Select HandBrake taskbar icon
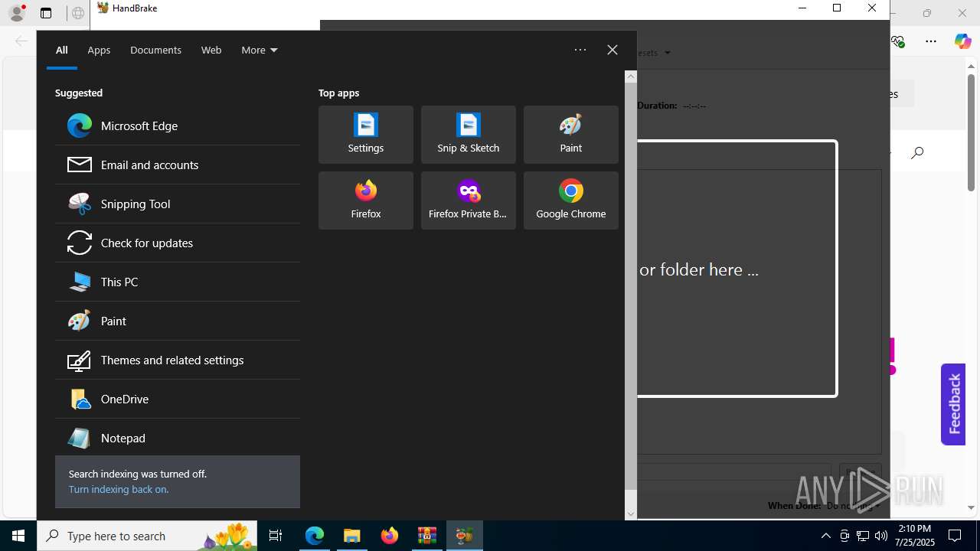 click(x=465, y=536)
